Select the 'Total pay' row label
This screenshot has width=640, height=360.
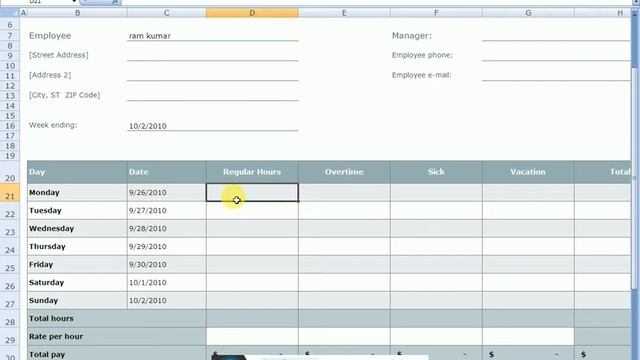tap(117, 353)
